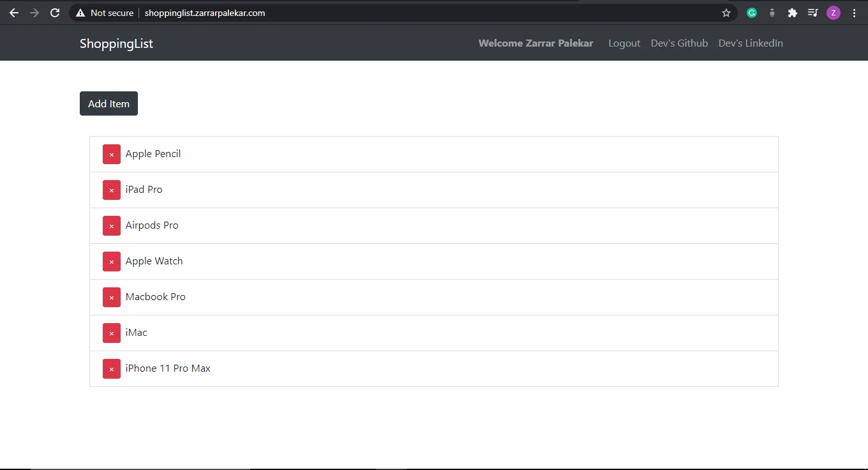Focus the browser address bar URL
868x470 pixels.
pos(383,13)
